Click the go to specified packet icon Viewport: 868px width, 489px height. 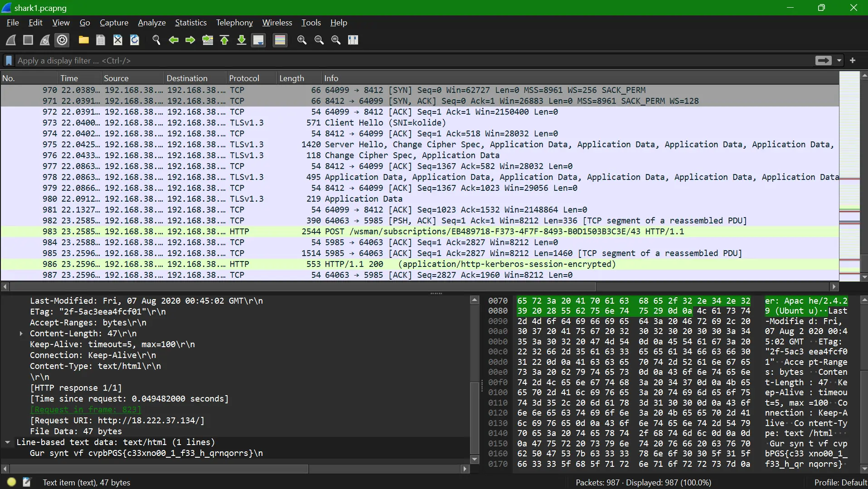coord(208,40)
